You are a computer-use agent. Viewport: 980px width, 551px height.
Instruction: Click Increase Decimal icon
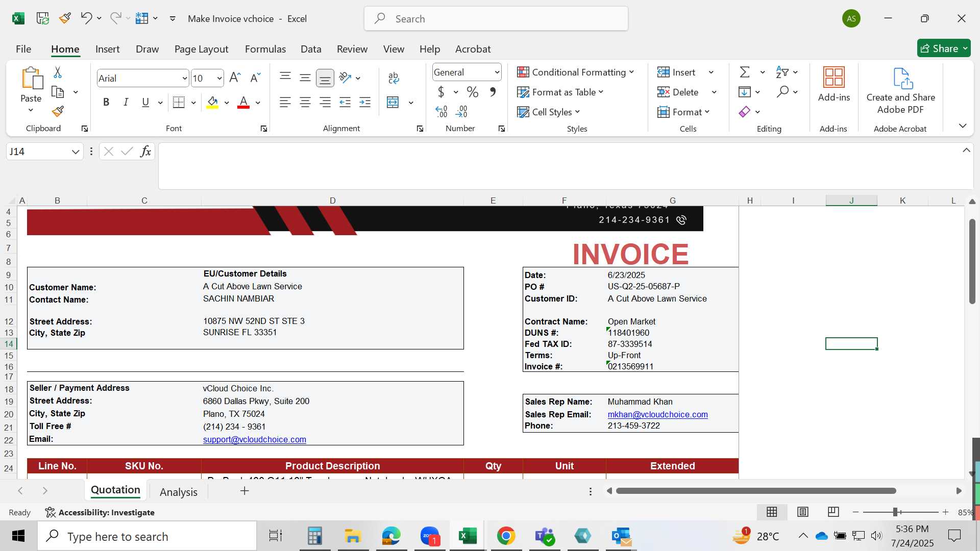click(x=442, y=111)
